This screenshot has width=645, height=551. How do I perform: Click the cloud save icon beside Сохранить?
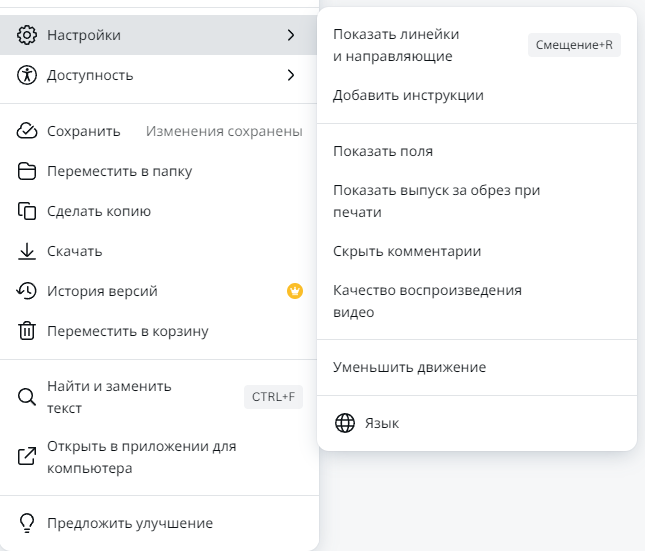27,131
